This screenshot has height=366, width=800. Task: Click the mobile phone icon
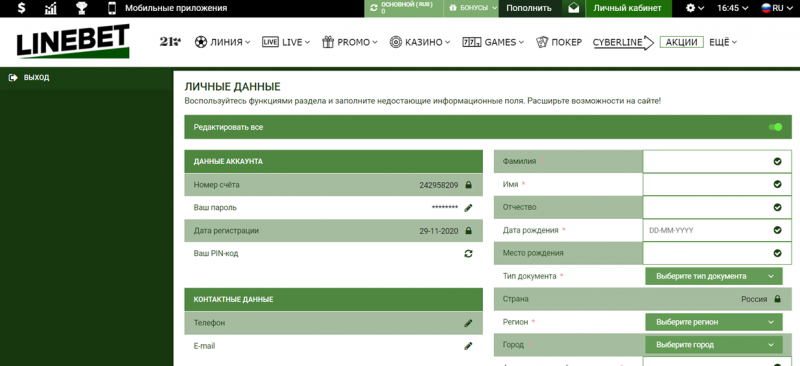112,8
